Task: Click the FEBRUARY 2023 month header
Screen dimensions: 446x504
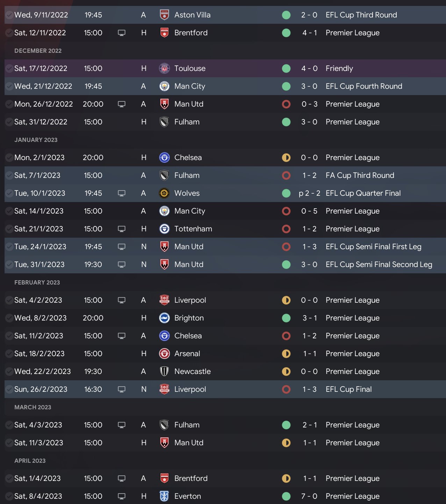Action: [x=37, y=282]
